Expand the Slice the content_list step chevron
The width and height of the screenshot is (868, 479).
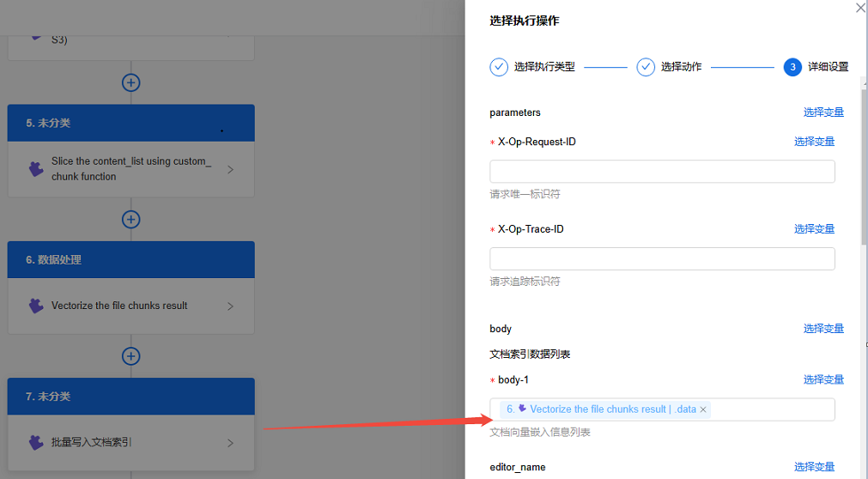(x=230, y=169)
